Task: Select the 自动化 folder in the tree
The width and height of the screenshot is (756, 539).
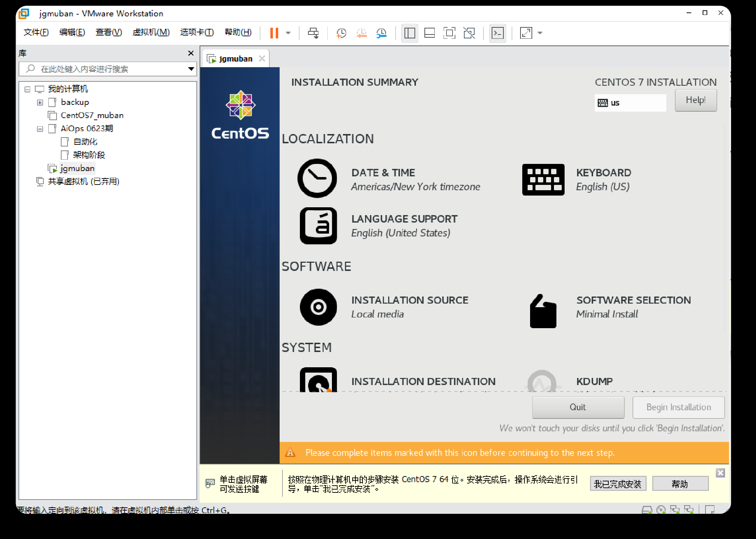Action: point(85,142)
